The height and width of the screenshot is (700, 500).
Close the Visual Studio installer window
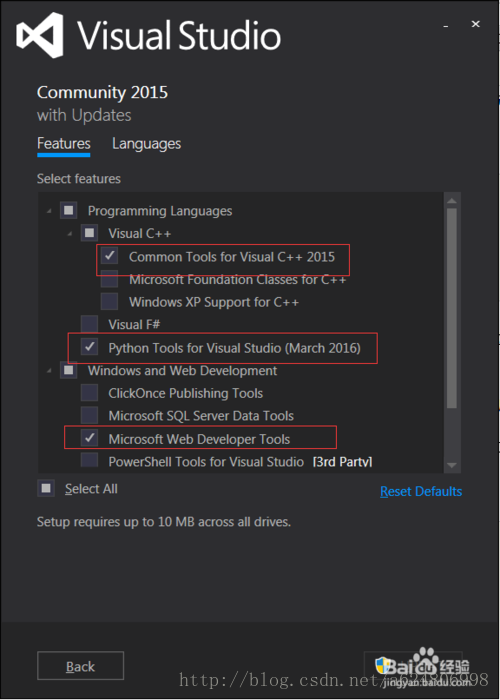pos(476,24)
